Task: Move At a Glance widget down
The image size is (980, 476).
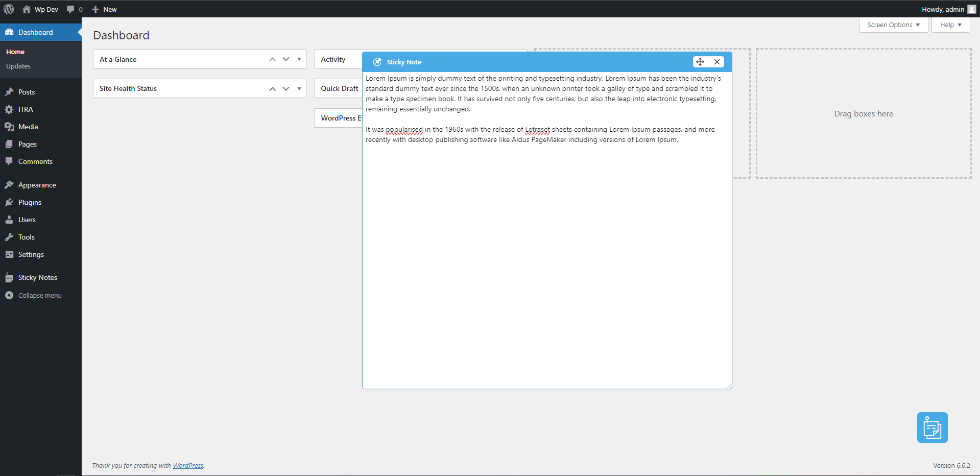Action: click(x=286, y=59)
